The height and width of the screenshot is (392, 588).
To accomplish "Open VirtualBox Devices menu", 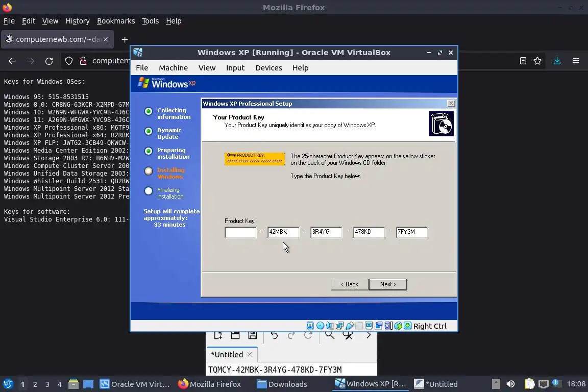I will tap(268, 68).
